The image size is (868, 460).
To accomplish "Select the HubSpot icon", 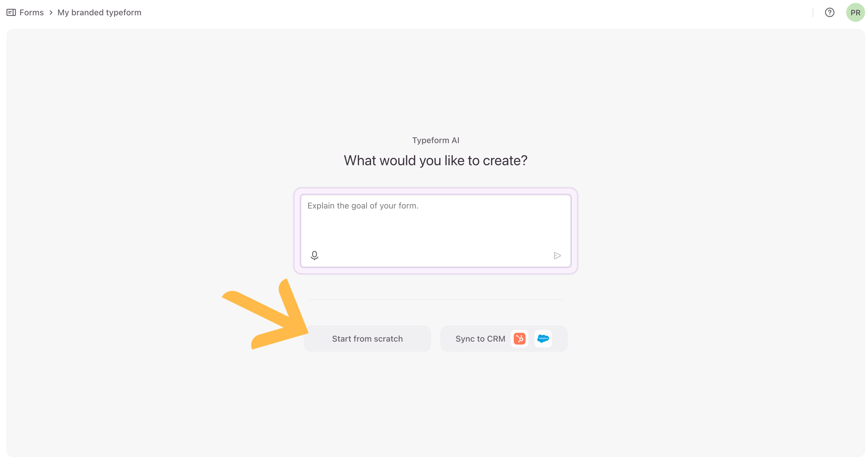I will click(519, 338).
